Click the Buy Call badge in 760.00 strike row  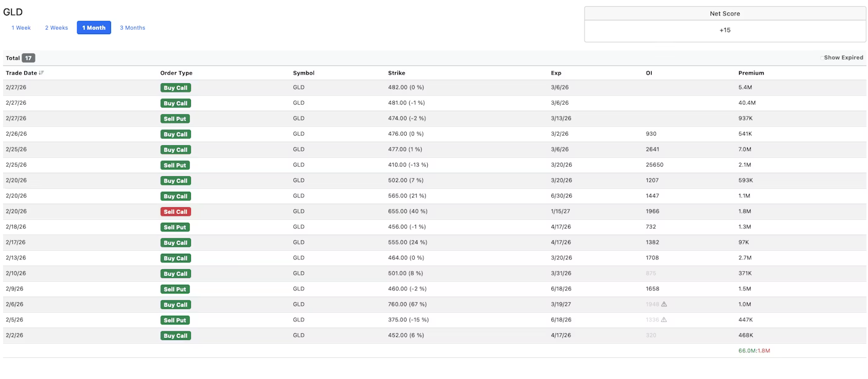175,305
